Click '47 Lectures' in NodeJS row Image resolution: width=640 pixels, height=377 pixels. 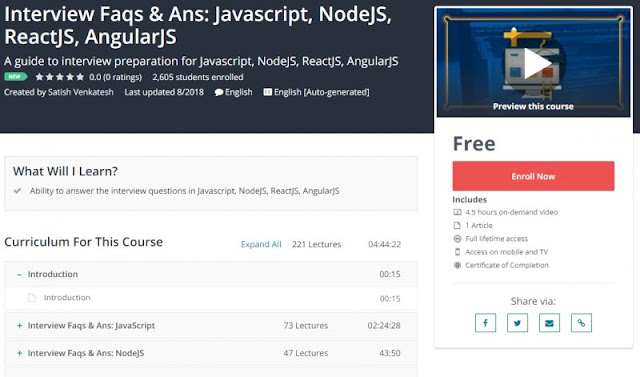(306, 353)
